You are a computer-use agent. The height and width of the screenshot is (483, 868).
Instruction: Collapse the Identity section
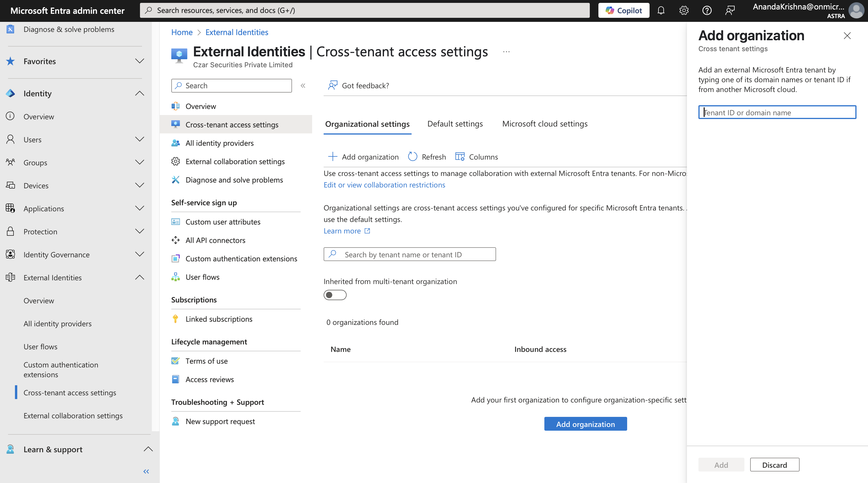139,93
